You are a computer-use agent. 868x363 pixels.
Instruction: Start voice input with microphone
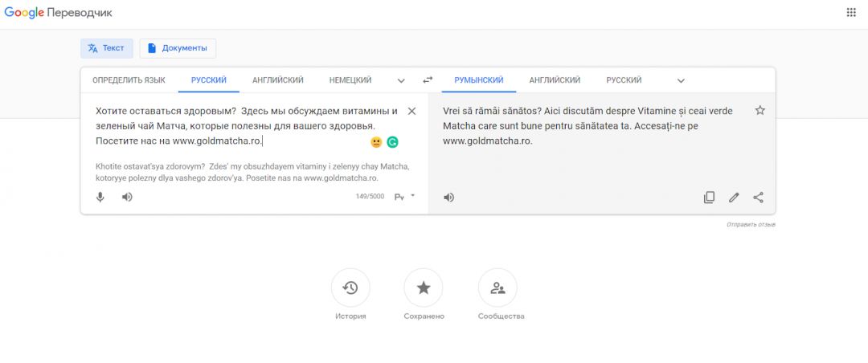point(100,197)
